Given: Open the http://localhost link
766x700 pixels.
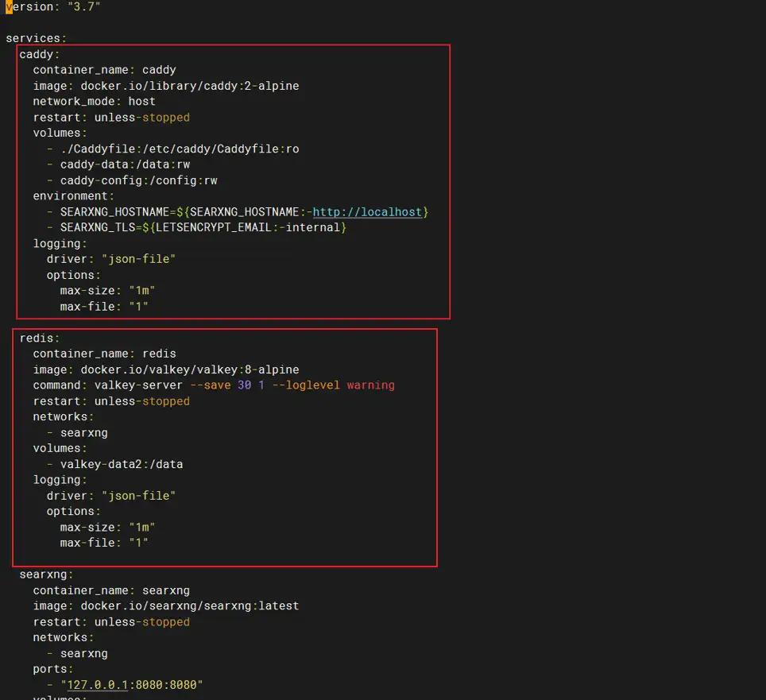Looking at the screenshot, I should point(367,212).
